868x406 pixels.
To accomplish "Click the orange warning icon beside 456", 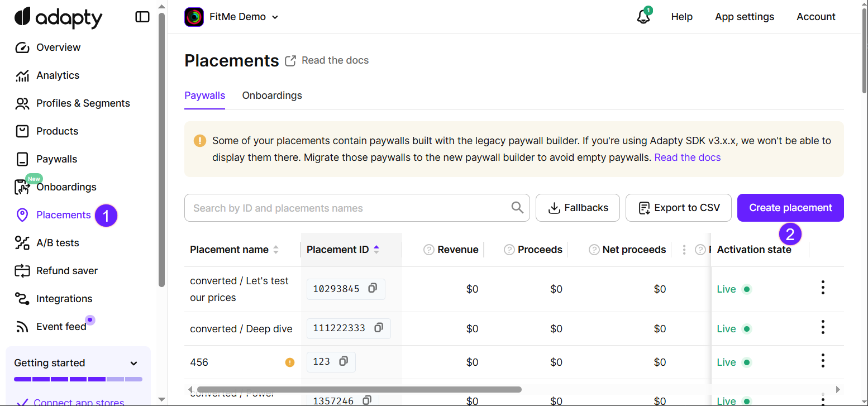I will click(290, 362).
